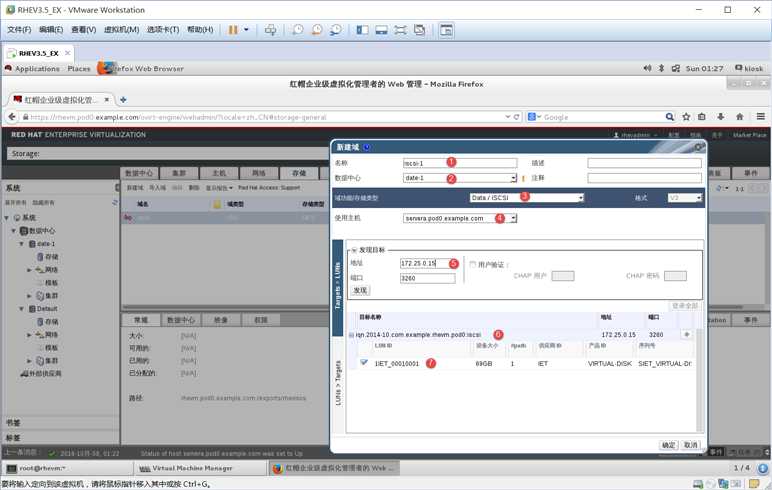Click the login arrow button for the iSCSI target
Viewport: 772px width, 490px height.
click(x=687, y=335)
